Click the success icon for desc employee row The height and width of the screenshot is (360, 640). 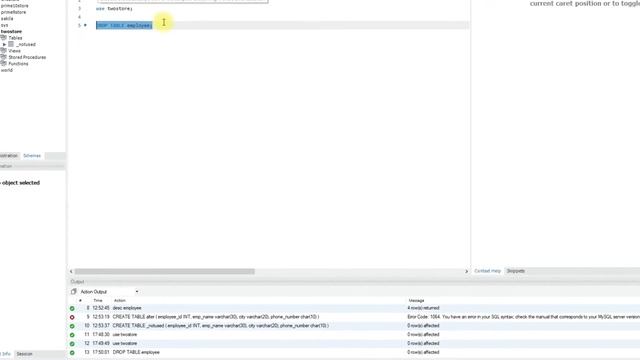[72, 309]
